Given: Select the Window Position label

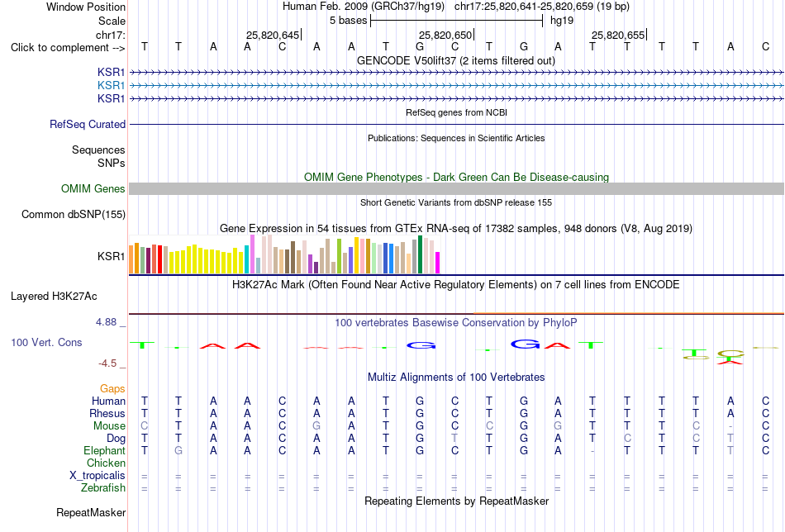Looking at the screenshot, I should 86,7.
